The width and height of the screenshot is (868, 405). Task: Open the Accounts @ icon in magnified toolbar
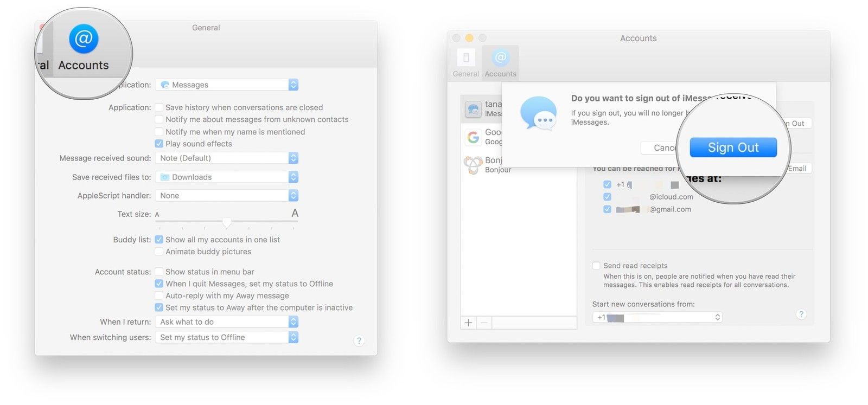point(84,39)
